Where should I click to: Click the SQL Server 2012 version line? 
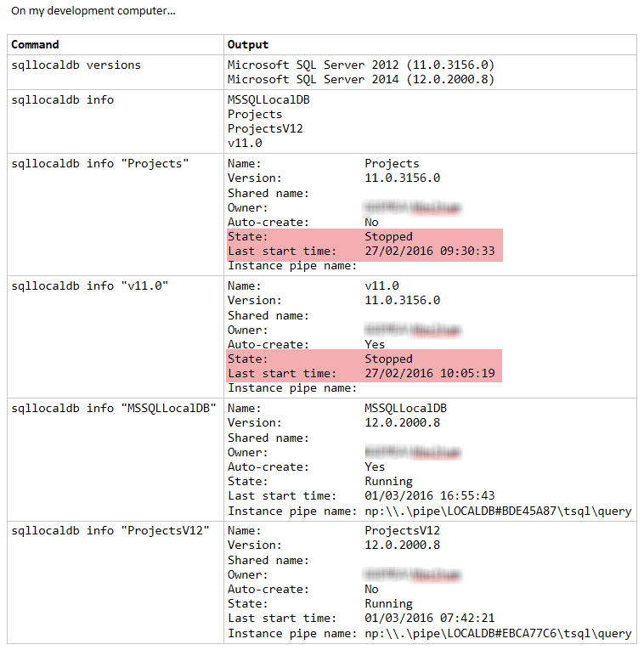tap(360, 65)
